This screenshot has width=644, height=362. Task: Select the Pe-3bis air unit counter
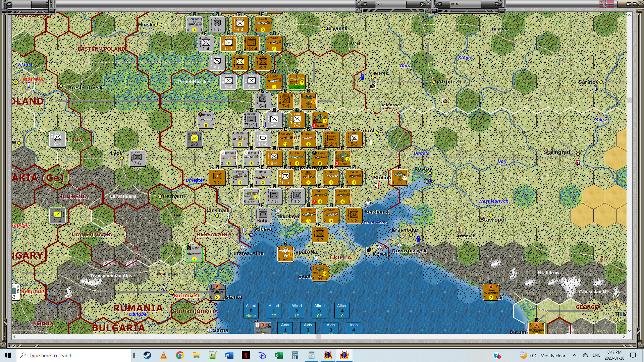320,158
